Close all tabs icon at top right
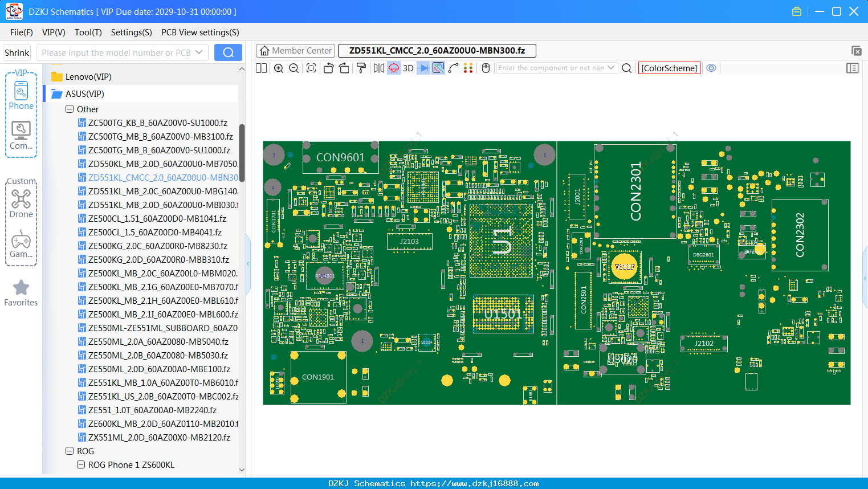The width and height of the screenshot is (868, 489). pos(856,51)
